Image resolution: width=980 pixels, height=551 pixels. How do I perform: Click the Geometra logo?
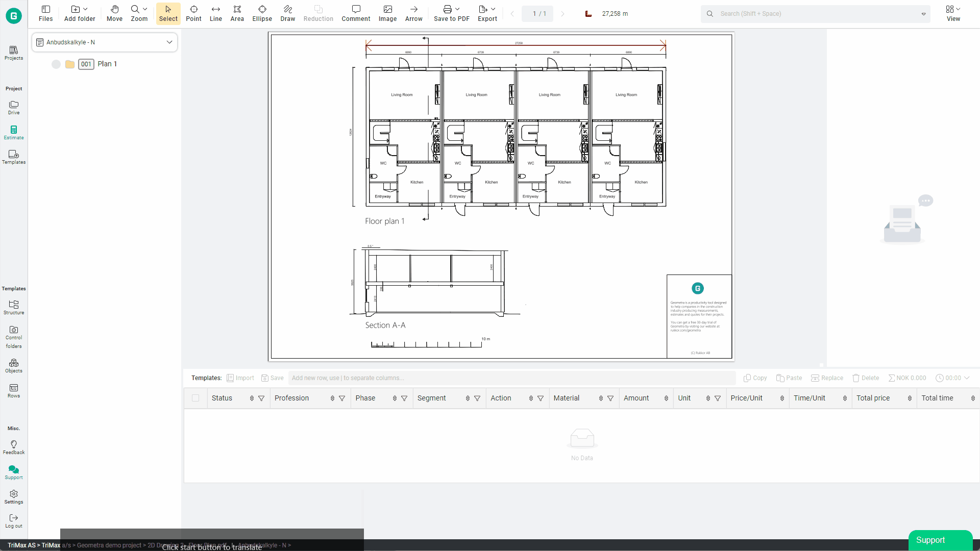(x=14, y=16)
